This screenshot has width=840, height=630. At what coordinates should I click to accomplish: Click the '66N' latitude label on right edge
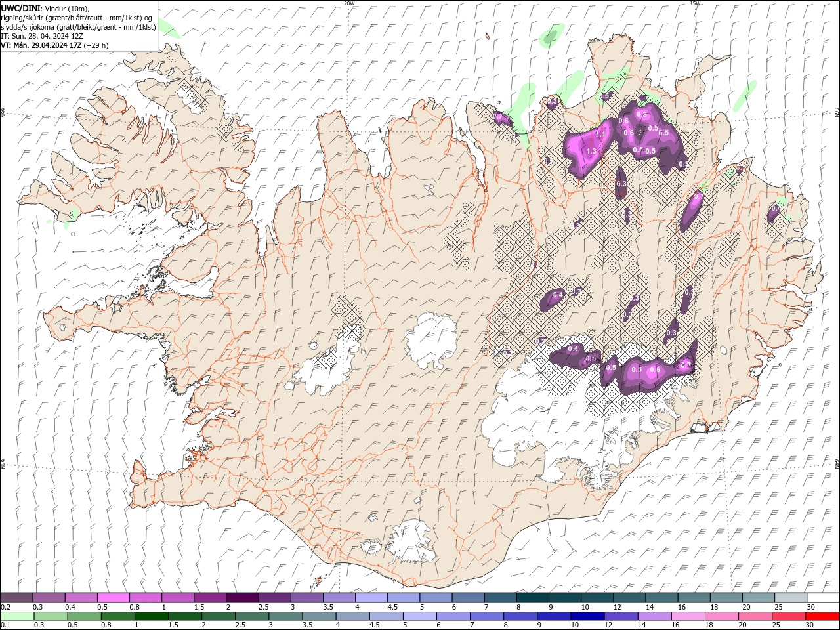pyautogui.click(x=837, y=113)
